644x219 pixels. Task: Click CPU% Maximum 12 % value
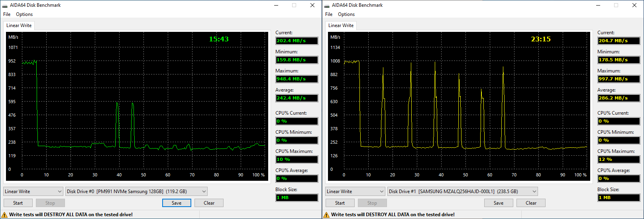click(619, 159)
